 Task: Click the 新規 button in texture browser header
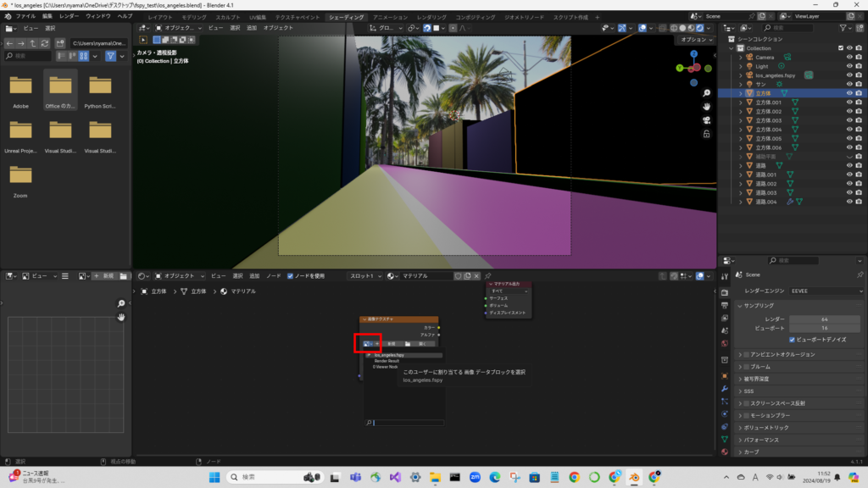point(106,276)
